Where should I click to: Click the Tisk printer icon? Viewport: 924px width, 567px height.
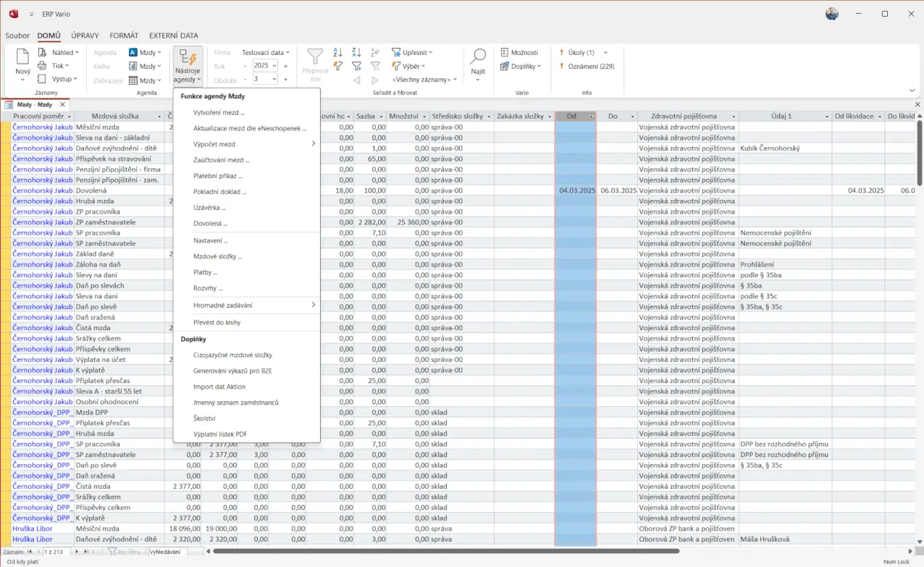point(43,66)
